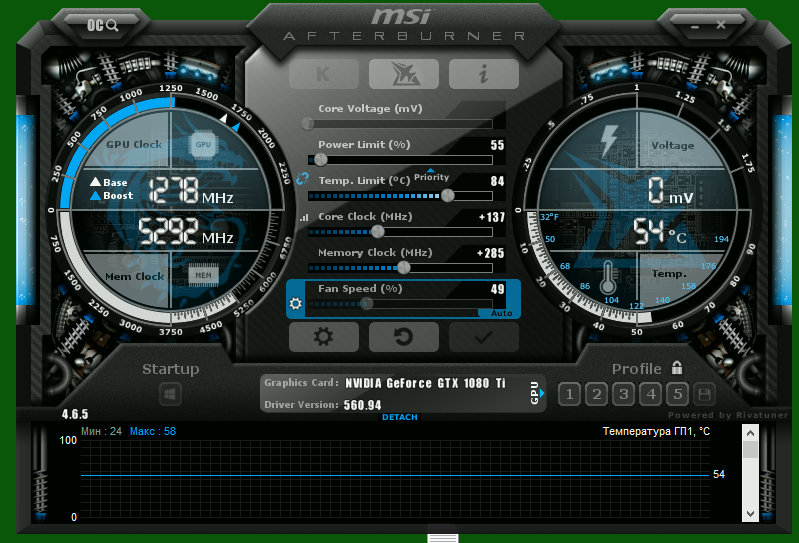This screenshot has height=543, width=799.
Task: Click the Memory Clock slider handle
Action: click(x=403, y=267)
